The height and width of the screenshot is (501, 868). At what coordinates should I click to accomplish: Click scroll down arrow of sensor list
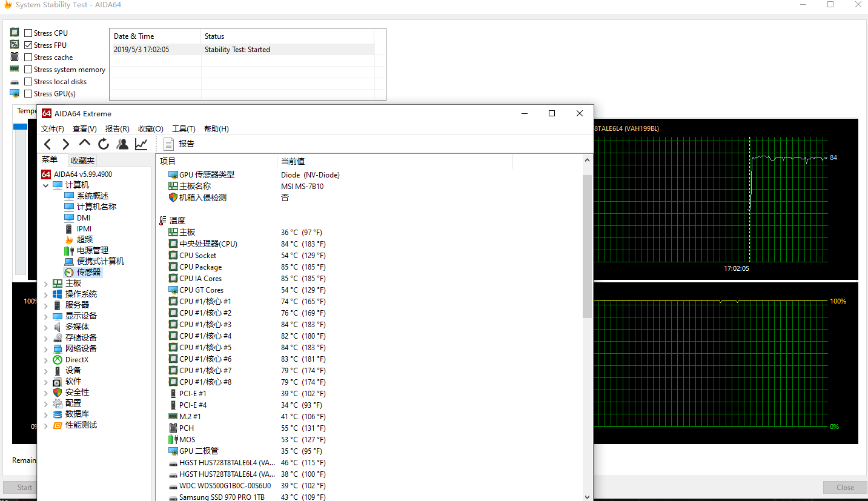tap(587, 496)
